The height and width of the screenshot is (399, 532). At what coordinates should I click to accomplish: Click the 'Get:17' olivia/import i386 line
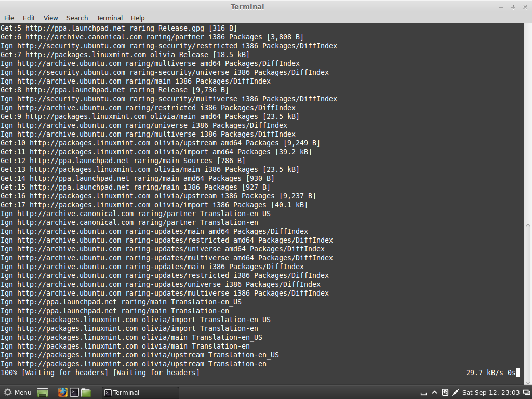pos(154,205)
